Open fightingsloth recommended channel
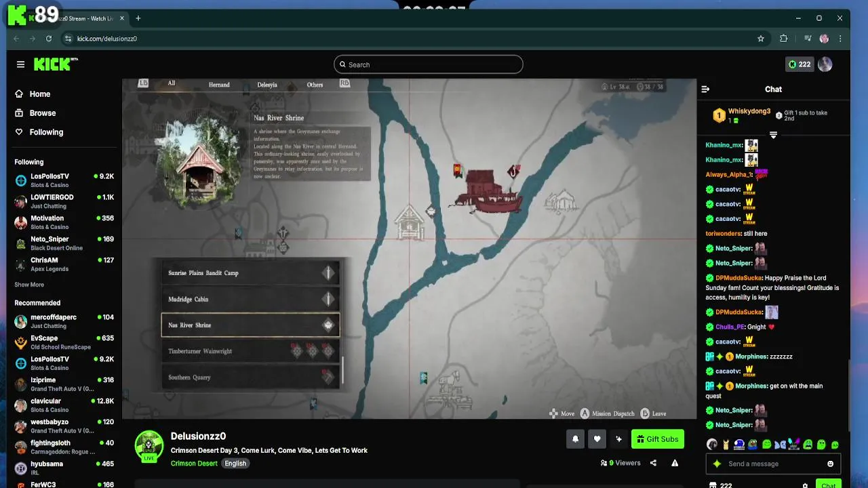Screen dimensions: 868x488 tap(64, 447)
